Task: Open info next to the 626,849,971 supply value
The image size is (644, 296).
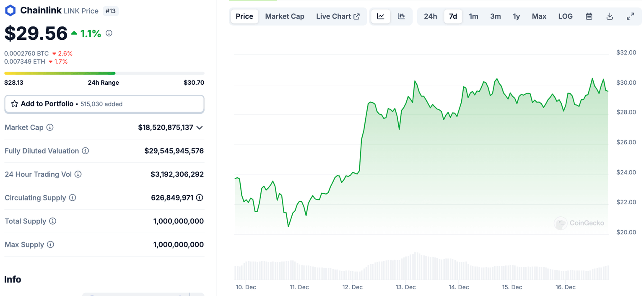Action: pyautogui.click(x=200, y=197)
